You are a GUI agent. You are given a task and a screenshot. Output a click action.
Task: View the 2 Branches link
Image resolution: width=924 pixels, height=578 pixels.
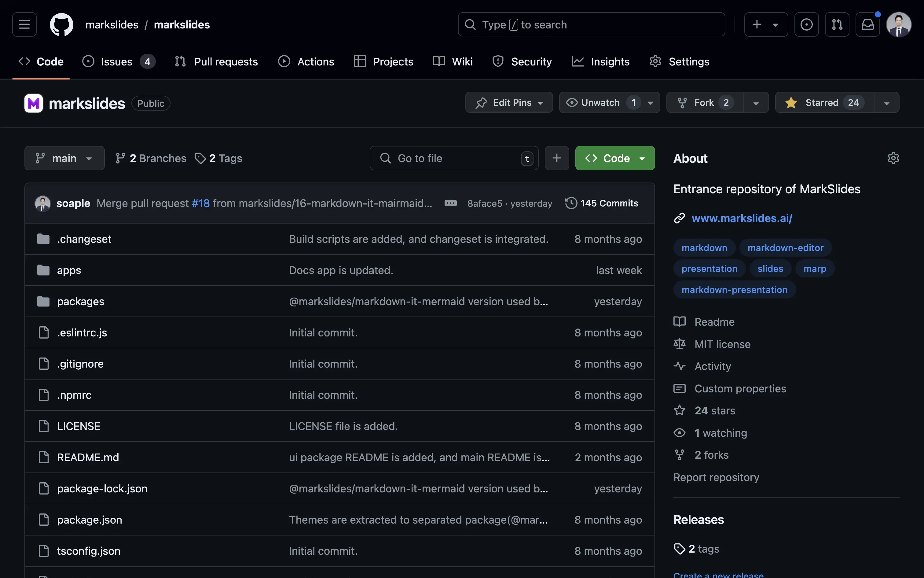click(151, 158)
